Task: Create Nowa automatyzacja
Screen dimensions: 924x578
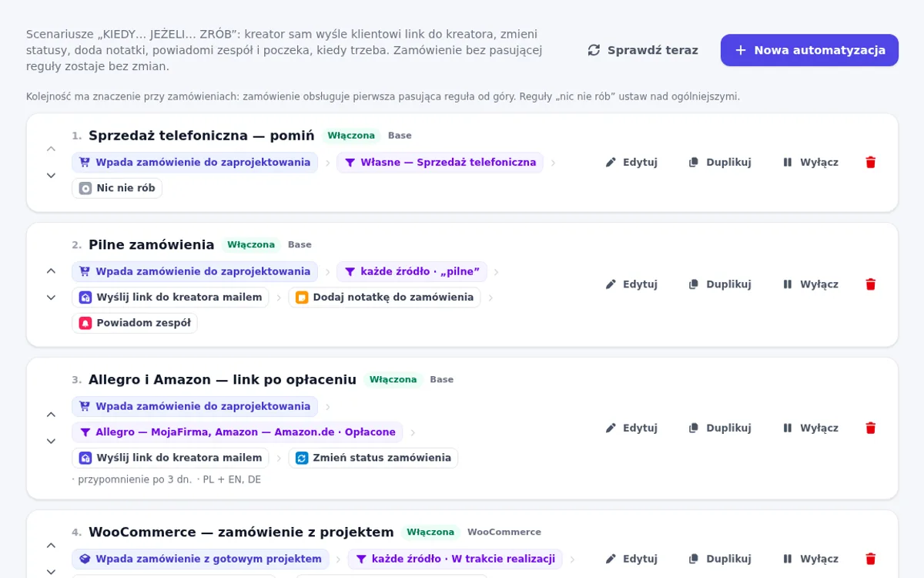Action: coord(809,50)
